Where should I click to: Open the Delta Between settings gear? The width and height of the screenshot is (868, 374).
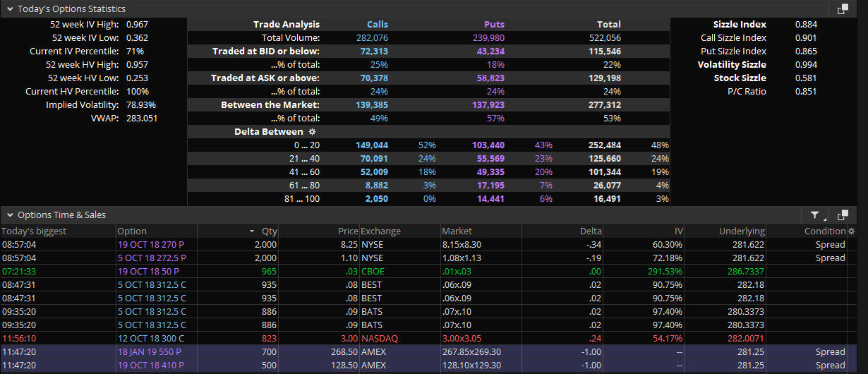point(313,131)
